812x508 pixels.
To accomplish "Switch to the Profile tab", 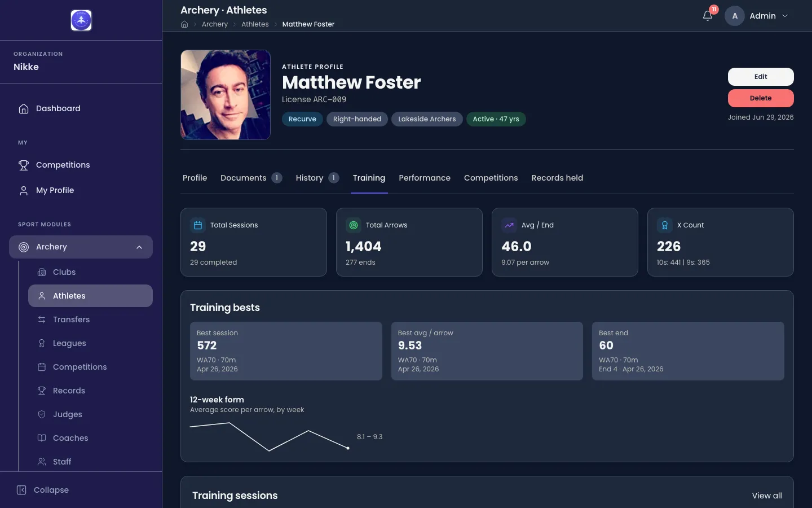I will click(195, 178).
